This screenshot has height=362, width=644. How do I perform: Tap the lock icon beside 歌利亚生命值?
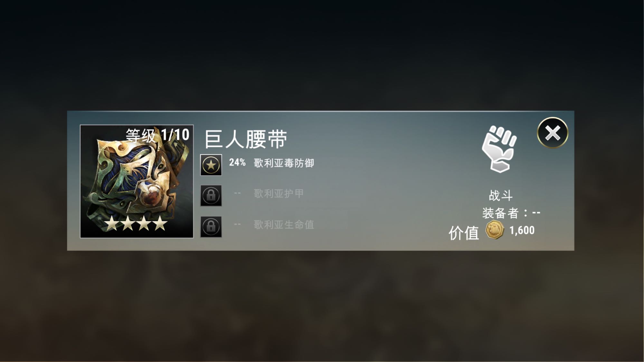coord(211,227)
